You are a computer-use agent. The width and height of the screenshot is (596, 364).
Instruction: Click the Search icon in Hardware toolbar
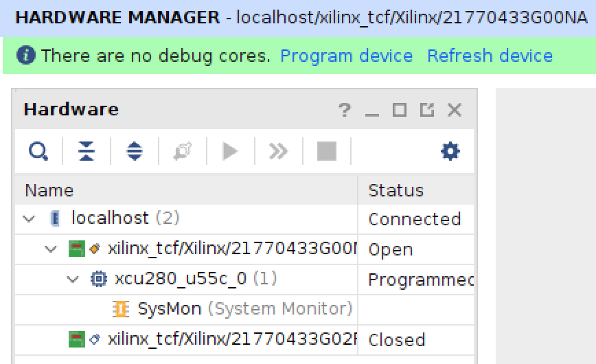pos(38,151)
